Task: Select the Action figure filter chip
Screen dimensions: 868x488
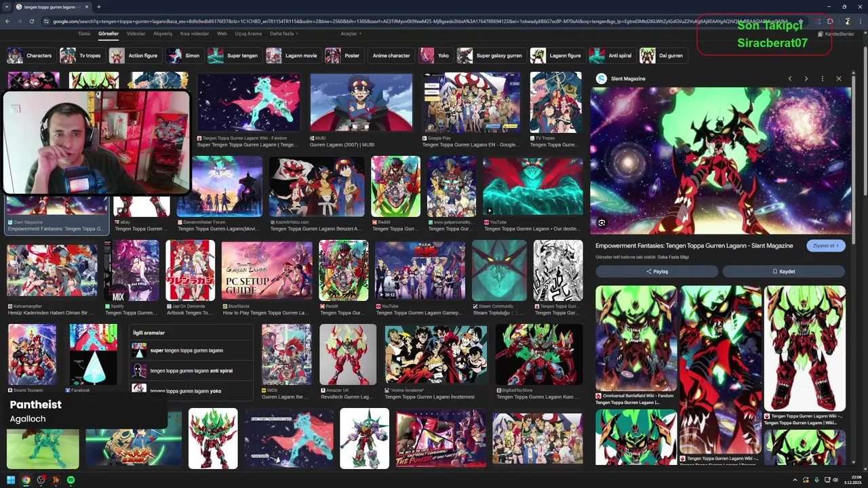Action: pyautogui.click(x=135, y=56)
